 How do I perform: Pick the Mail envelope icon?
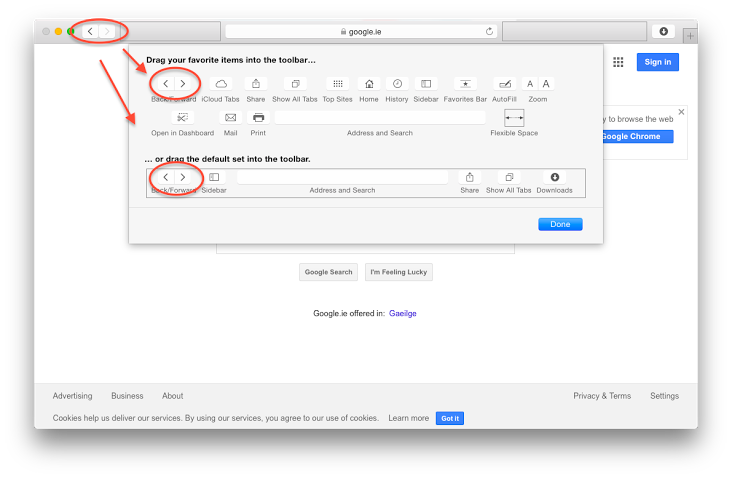[231, 118]
